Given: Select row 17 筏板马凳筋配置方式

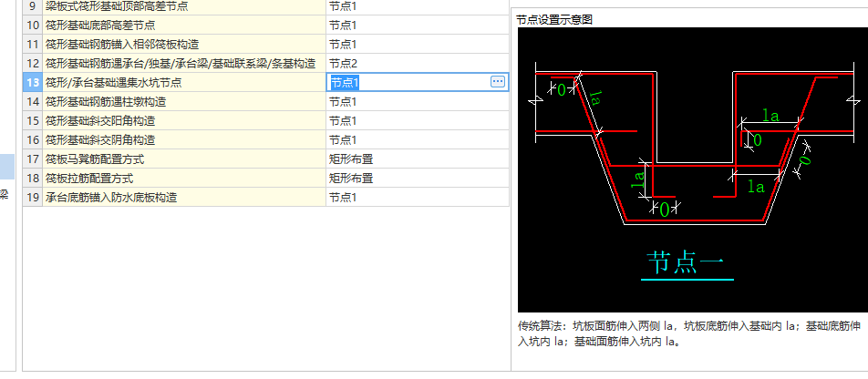Looking at the screenshot, I should click(x=184, y=159).
